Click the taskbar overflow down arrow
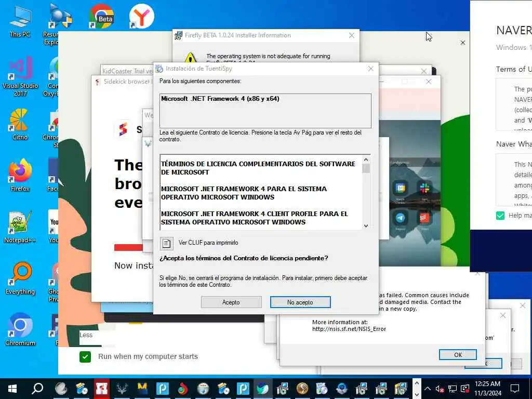The height and width of the screenshot is (399, 532). coord(417,394)
